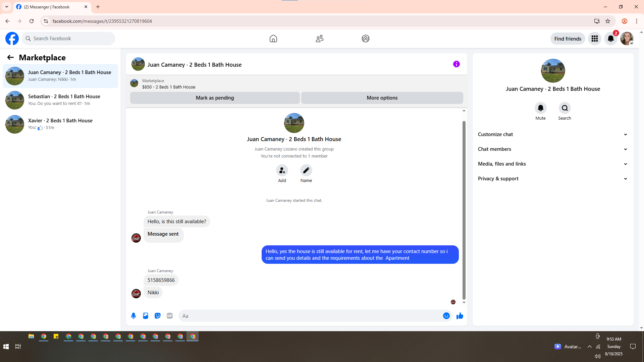Click the More options button
Viewport: 644px width, 362px height.
tap(382, 98)
